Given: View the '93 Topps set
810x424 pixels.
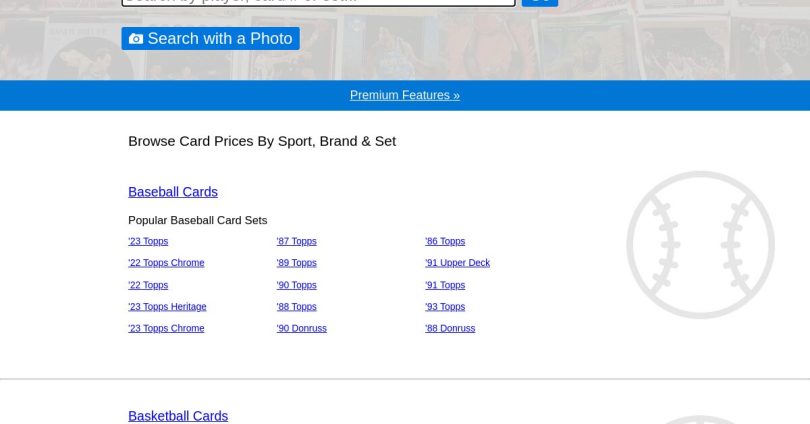Looking at the screenshot, I should coord(445,307).
